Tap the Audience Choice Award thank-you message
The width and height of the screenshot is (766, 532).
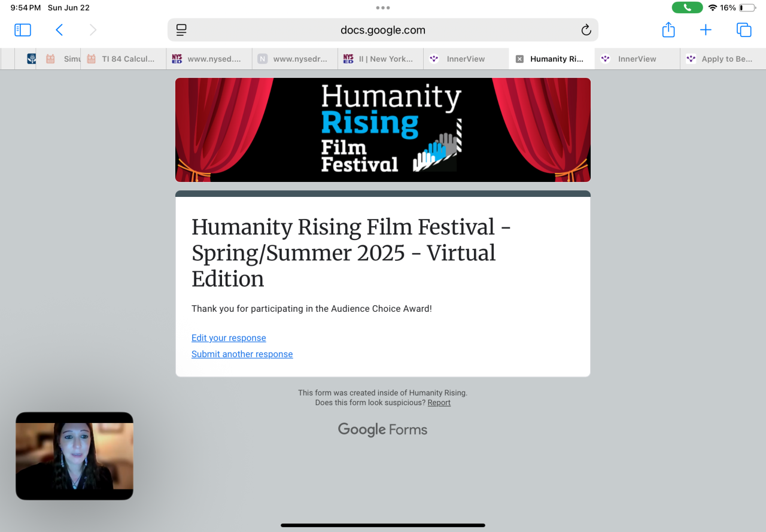312,309
